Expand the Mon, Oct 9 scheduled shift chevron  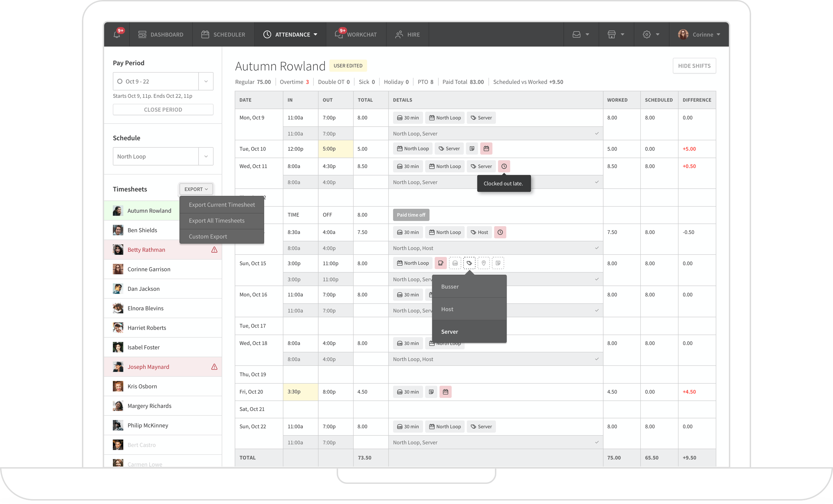pos(597,133)
